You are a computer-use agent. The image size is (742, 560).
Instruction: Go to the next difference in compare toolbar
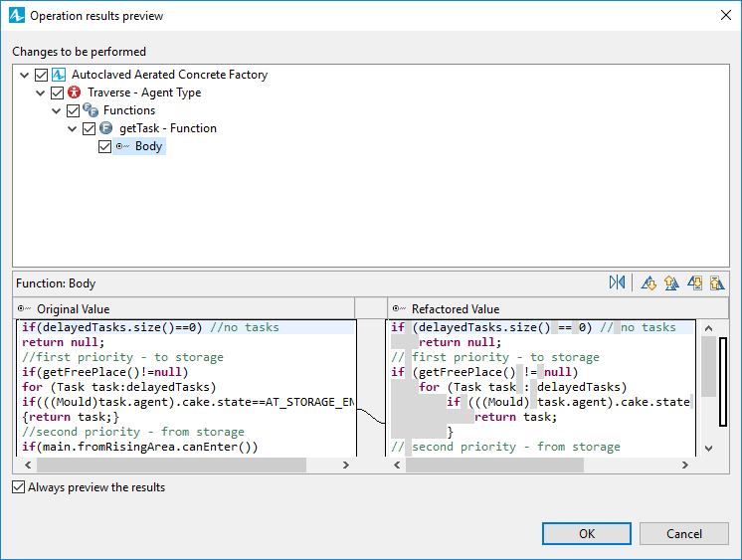[x=649, y=282]
